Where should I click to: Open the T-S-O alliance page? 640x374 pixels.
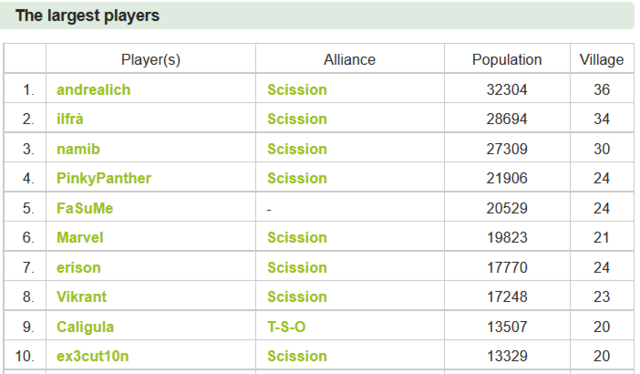286,327
